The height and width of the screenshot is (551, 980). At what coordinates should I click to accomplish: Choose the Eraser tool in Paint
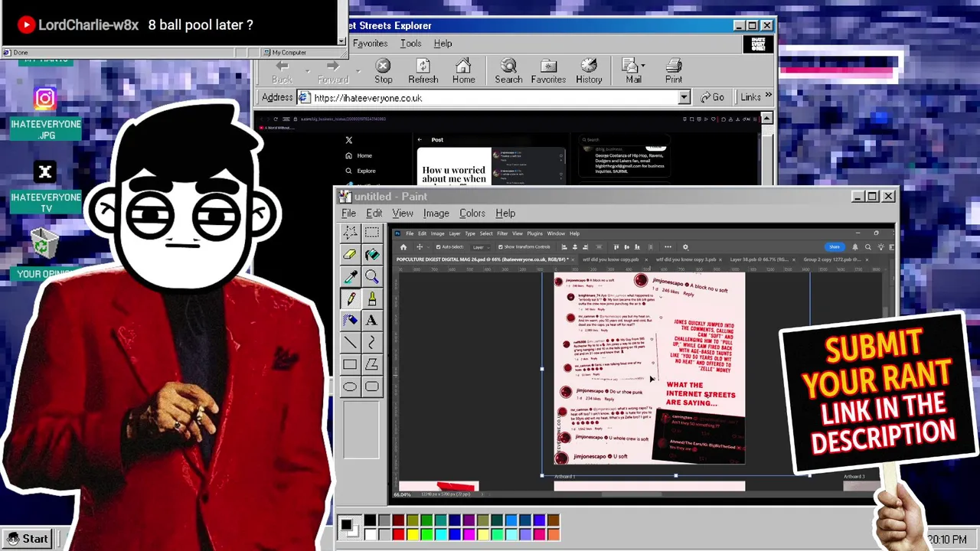click(x=350, y=254)
